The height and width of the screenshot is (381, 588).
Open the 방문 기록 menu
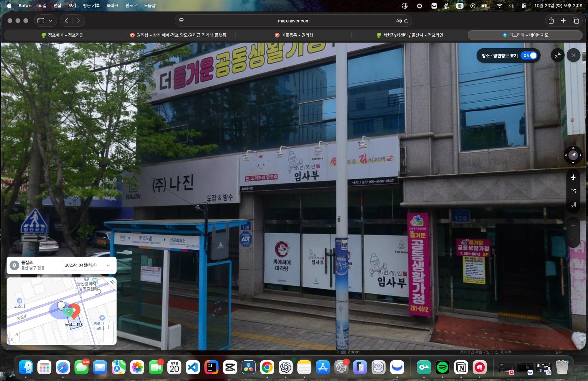[91, 5]
